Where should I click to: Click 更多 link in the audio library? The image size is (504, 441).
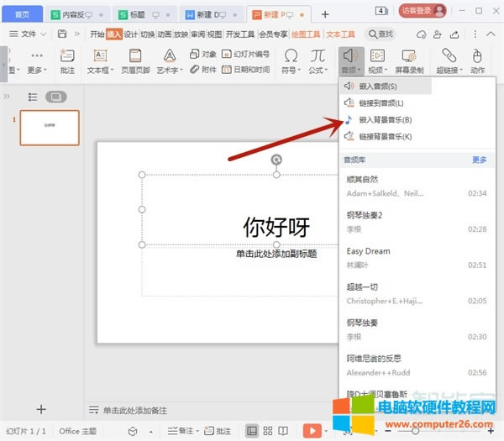[479, 159]
